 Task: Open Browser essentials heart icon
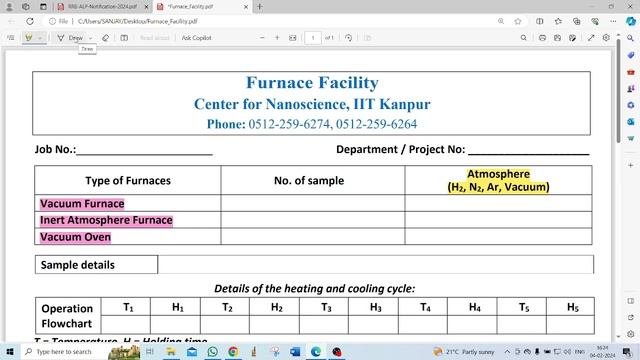[595, 21]
